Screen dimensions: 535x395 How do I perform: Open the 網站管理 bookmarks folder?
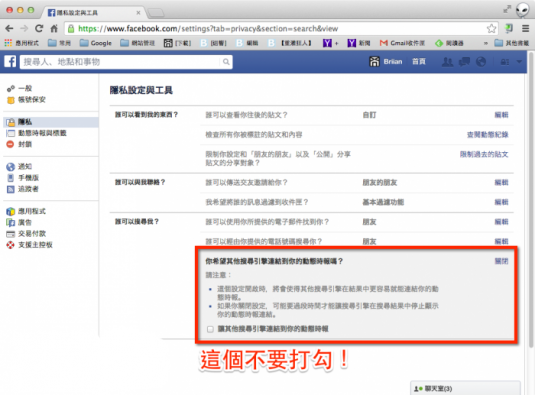tap(138, 43)
